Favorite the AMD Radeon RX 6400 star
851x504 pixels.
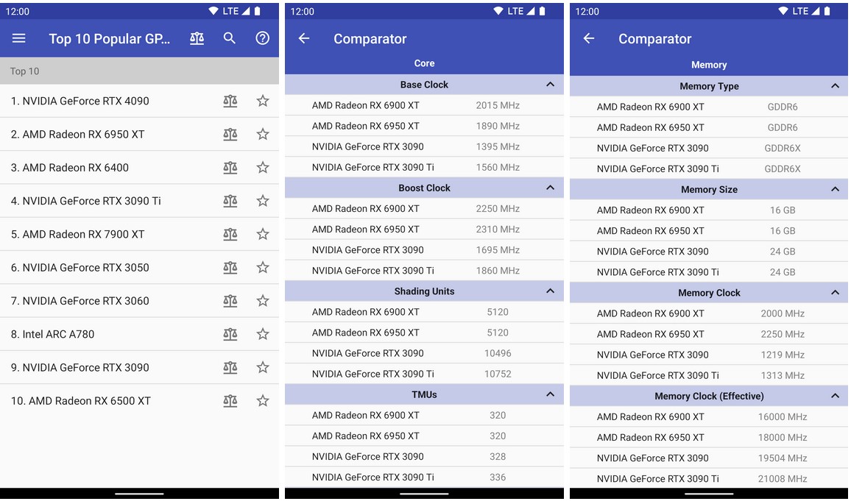[263, 168]
